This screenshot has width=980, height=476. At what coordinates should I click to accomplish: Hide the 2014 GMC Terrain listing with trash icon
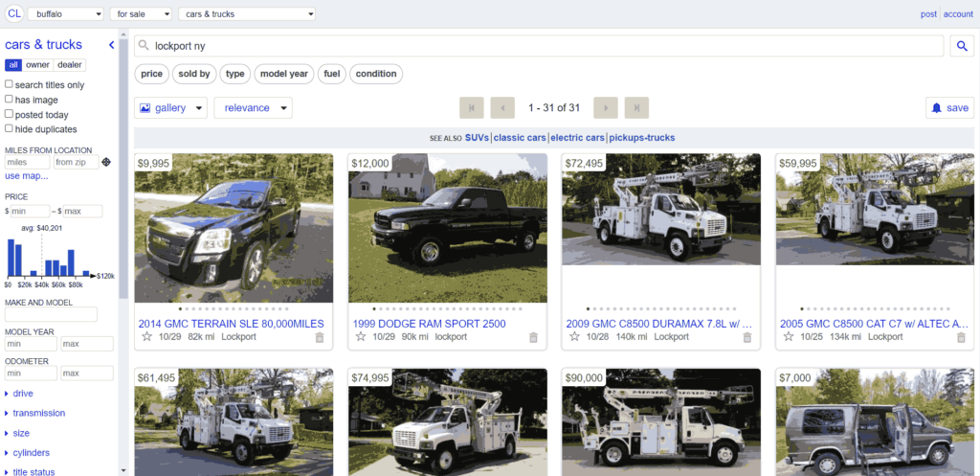320,337
